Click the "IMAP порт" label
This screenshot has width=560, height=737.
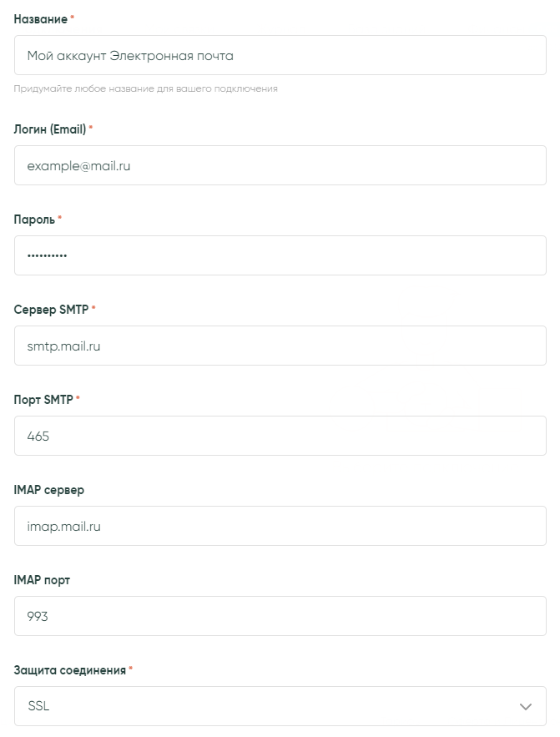coord(42,580)
